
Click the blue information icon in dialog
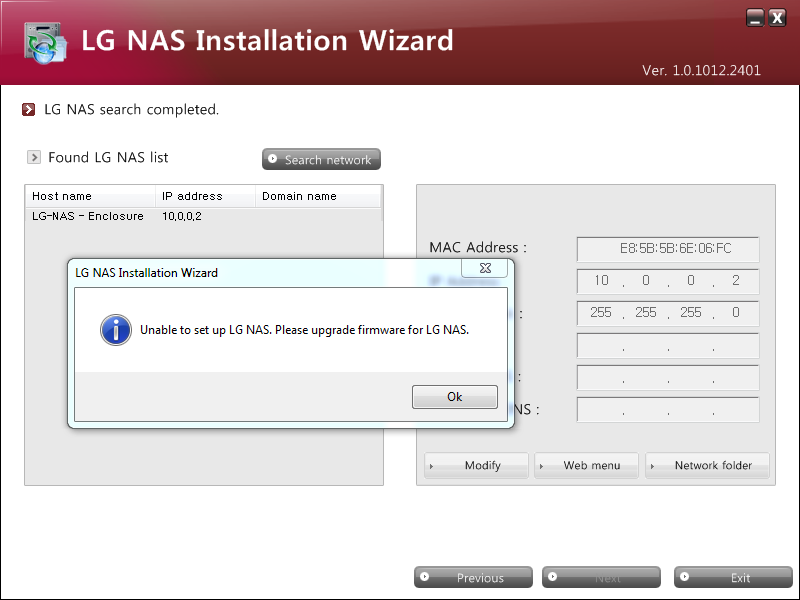116,330
